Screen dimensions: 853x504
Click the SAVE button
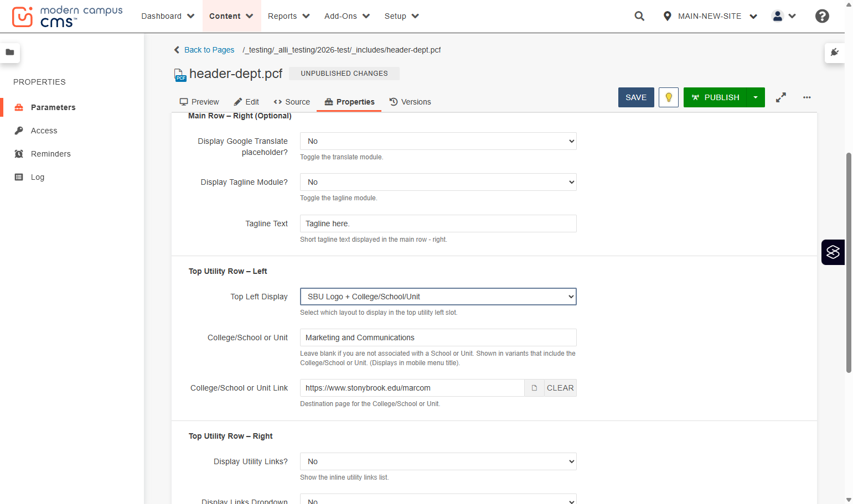(x=636, y=97)
